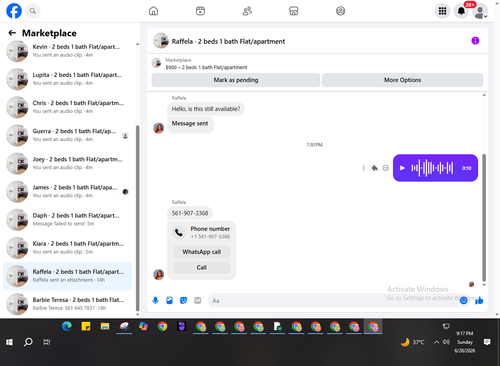Viewport: 500px width, 366px height.
Task: Open Windows notification center
Action: coord(487,342)
